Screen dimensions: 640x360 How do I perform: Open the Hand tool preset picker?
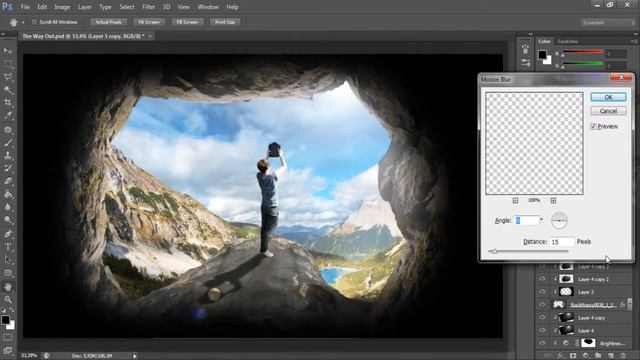(23, 22)
